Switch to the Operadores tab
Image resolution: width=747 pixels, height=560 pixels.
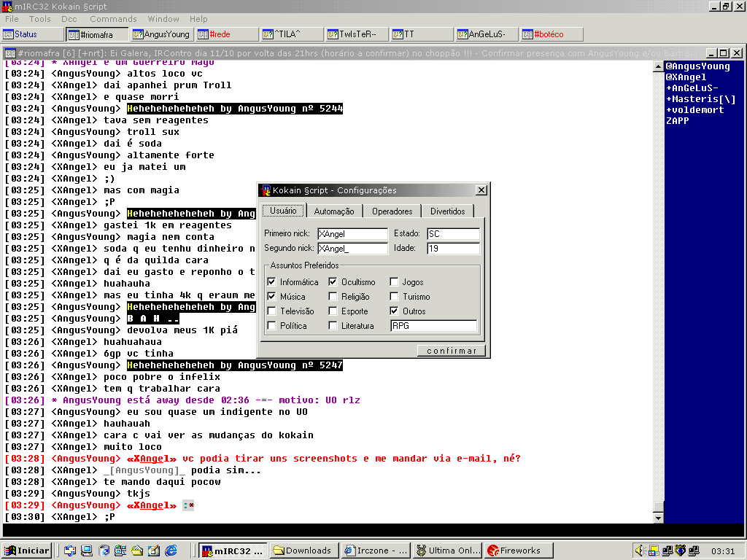(392, 211)
